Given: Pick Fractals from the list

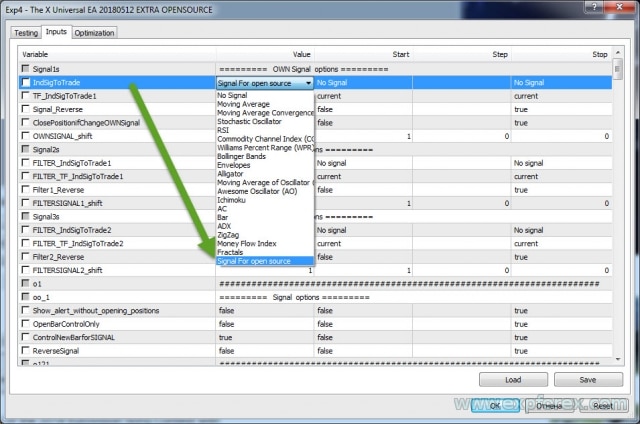Looking at the screenshot, I should click(265, 252).
